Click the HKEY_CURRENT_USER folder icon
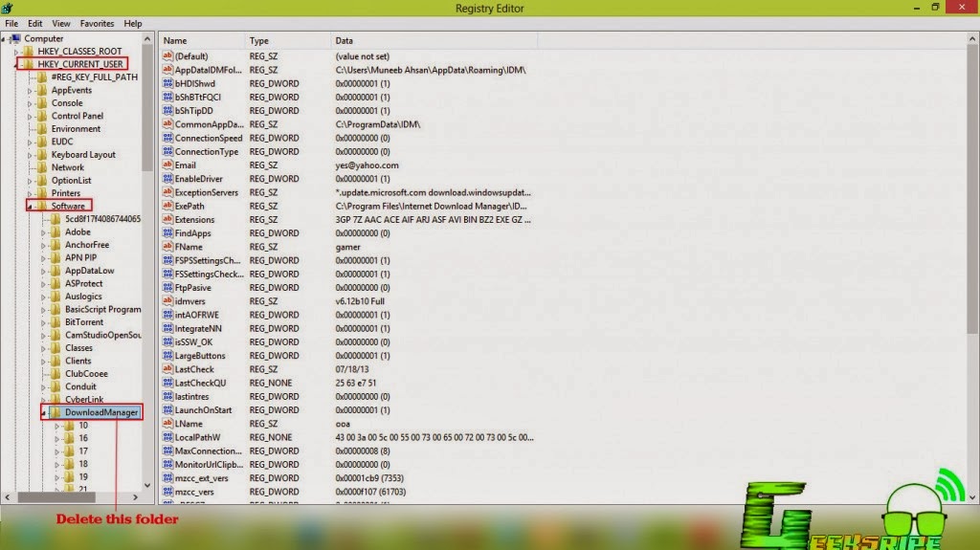The width and height of the screenshot is (980, 550). point(29,64)
